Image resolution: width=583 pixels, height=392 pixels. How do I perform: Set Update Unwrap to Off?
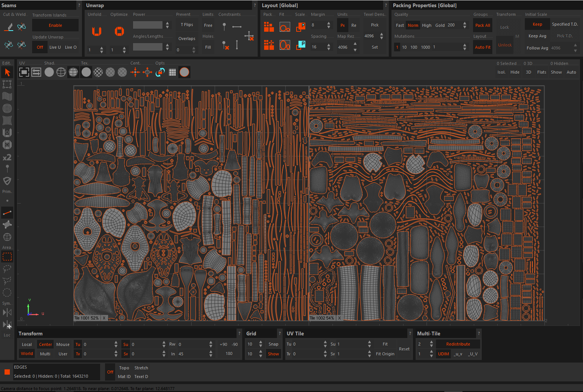(x=40, y=47)
